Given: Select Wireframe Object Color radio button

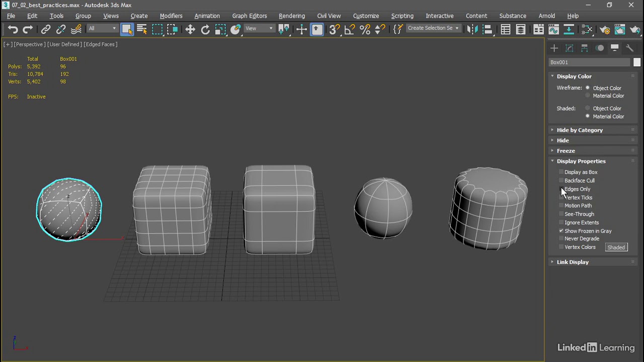Looking at the screenshot, I should pyautogui.click(x=587, y=88).
